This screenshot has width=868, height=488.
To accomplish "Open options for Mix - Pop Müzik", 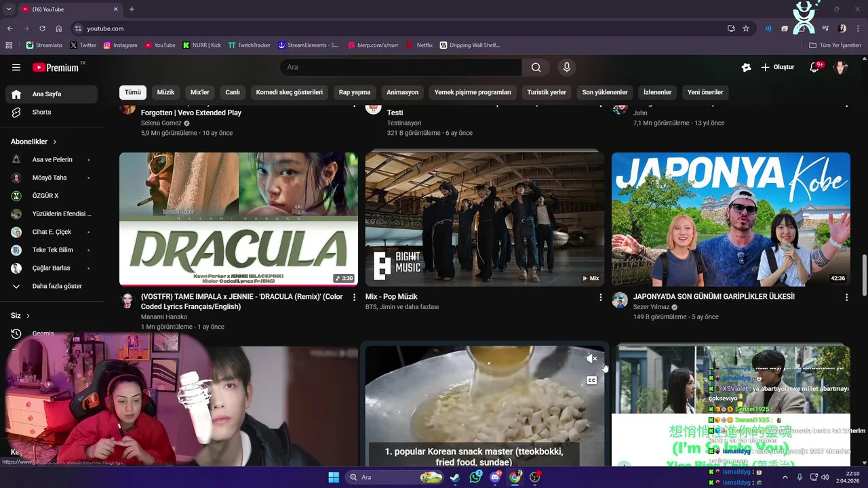I will tap(600, 298).
